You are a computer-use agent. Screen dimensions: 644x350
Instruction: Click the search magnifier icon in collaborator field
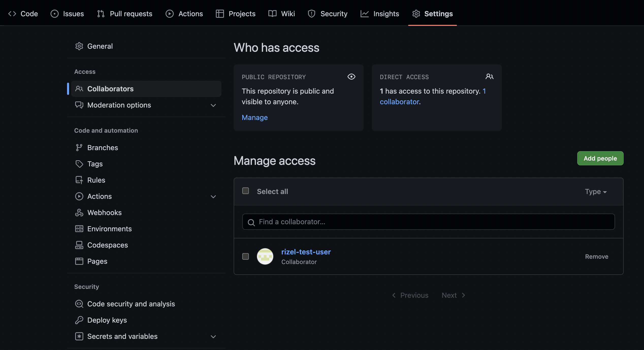click(251, 222)
